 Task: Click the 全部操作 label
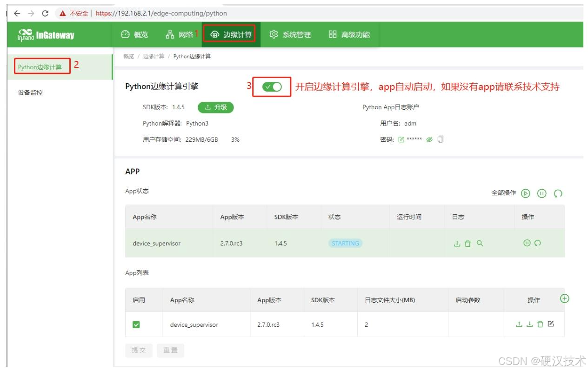[504, 193]
